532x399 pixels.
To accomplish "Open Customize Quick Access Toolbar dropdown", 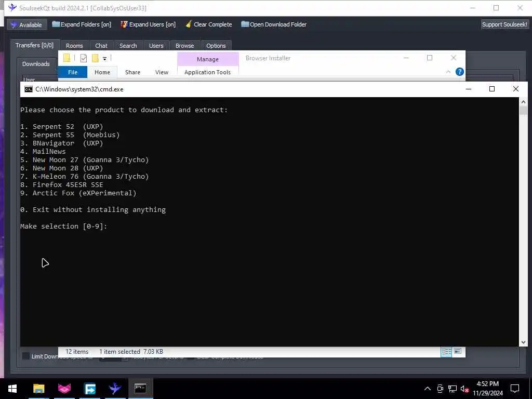I will (x=104, y=59).
